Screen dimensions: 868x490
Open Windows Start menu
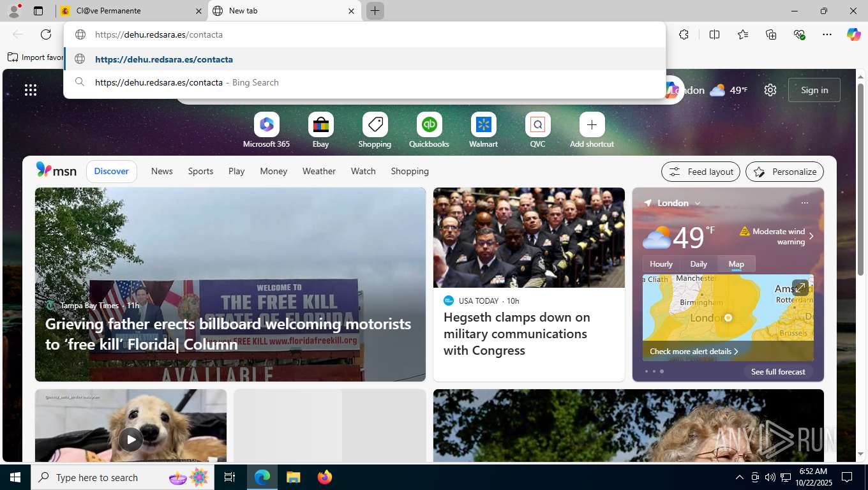(x=15, y=477)
